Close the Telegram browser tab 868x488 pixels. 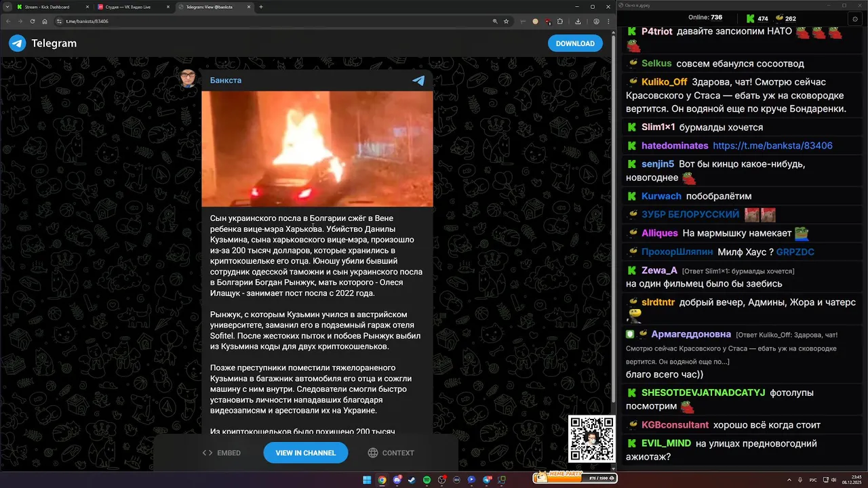point(249,7)
